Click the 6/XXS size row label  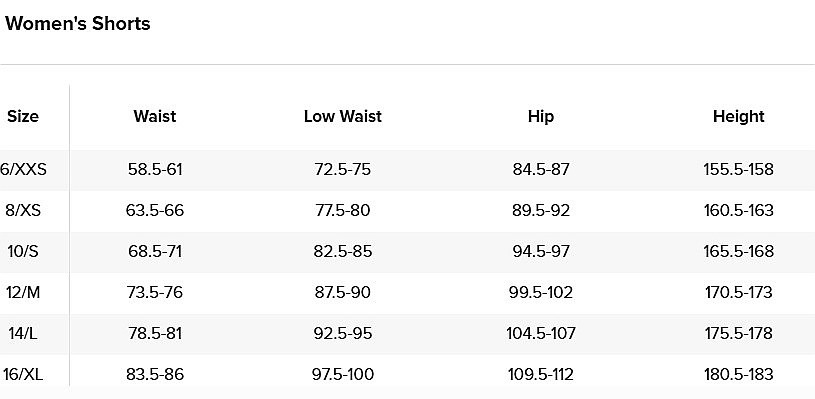click(x=23, y=169)
